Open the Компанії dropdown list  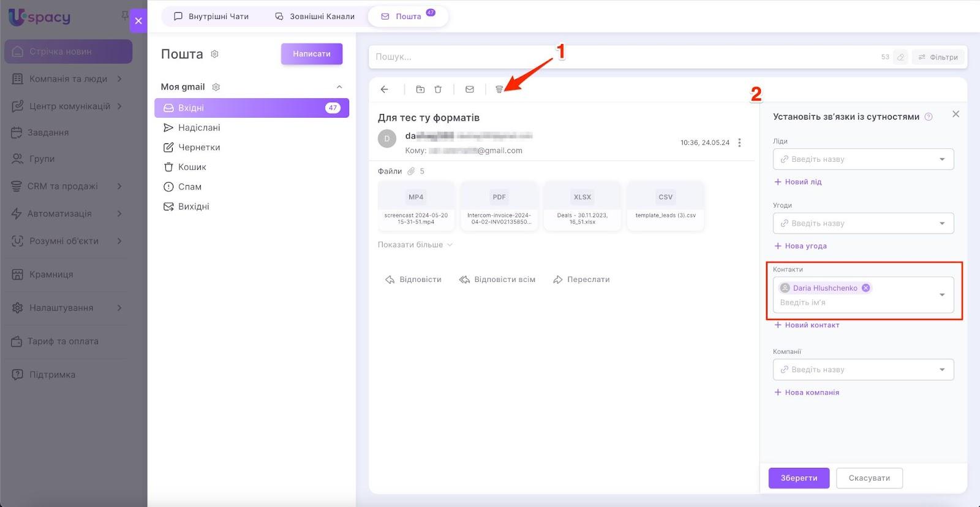click(941, 370)
